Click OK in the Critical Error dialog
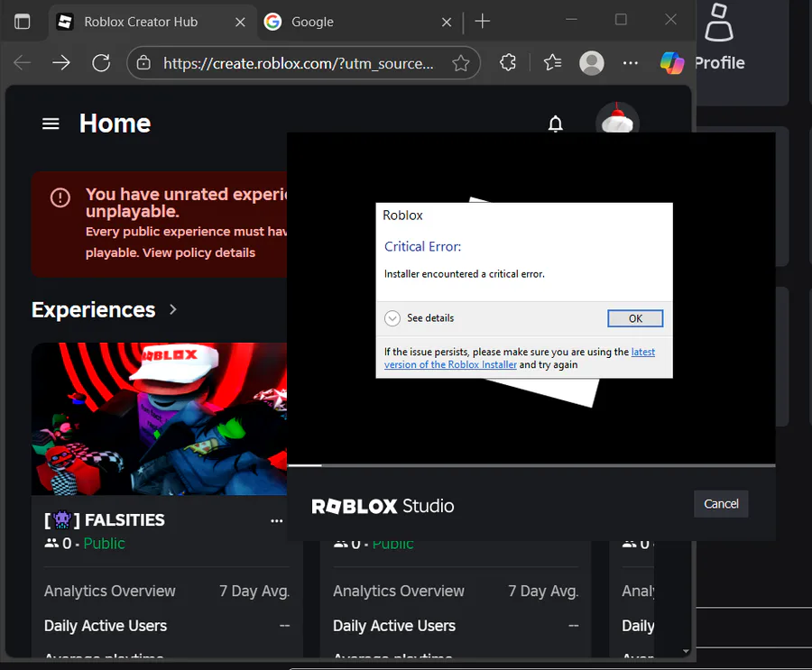The height and width of the screenshot is (670, 812). tap(635, 318)
